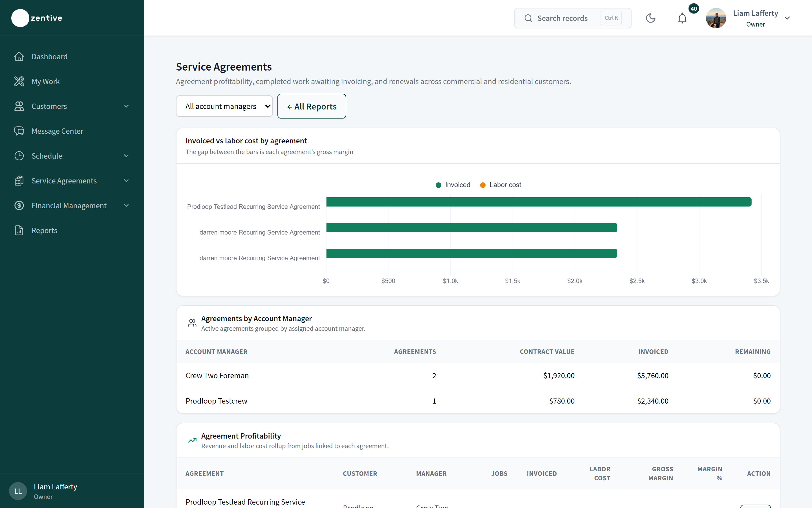Click the Margin % column header

pos(710,473)
